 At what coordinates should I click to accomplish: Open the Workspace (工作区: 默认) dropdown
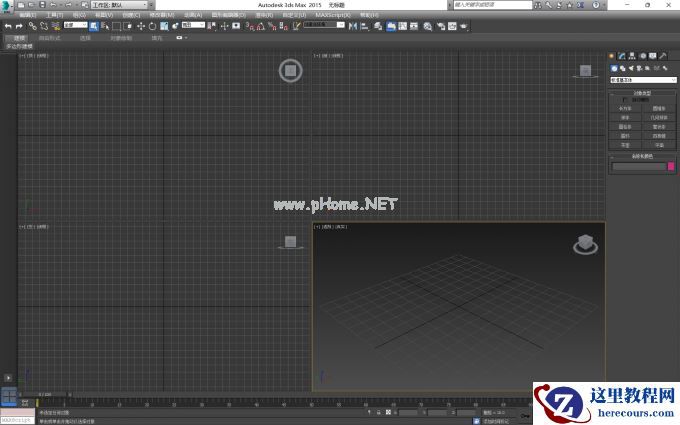[x=119, y=5]
